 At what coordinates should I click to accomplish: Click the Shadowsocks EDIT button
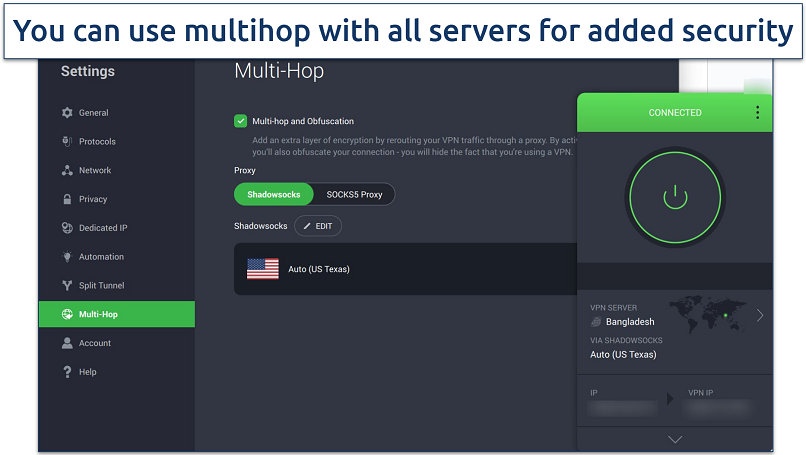[x=317, y=226]
